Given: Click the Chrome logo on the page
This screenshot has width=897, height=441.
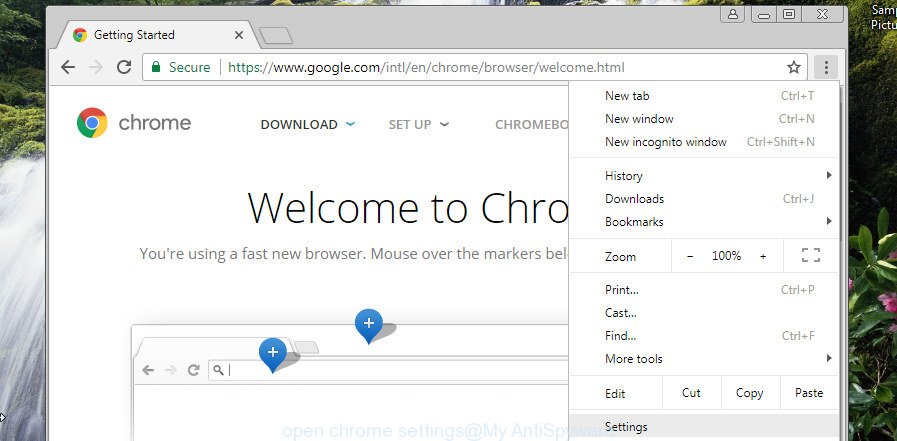Looking at the screenshot, I should coord(92,123).
